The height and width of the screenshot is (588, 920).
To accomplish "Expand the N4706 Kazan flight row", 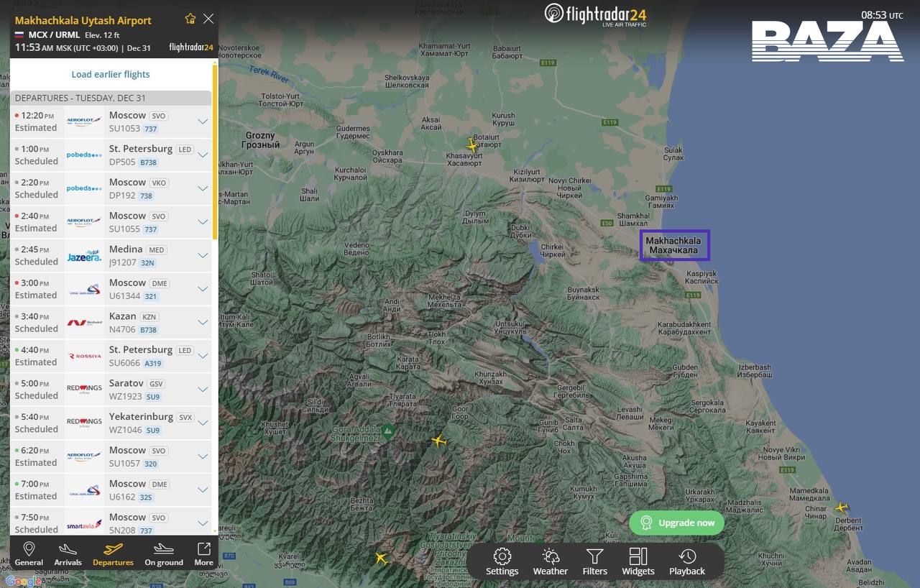I will (203, 322).
